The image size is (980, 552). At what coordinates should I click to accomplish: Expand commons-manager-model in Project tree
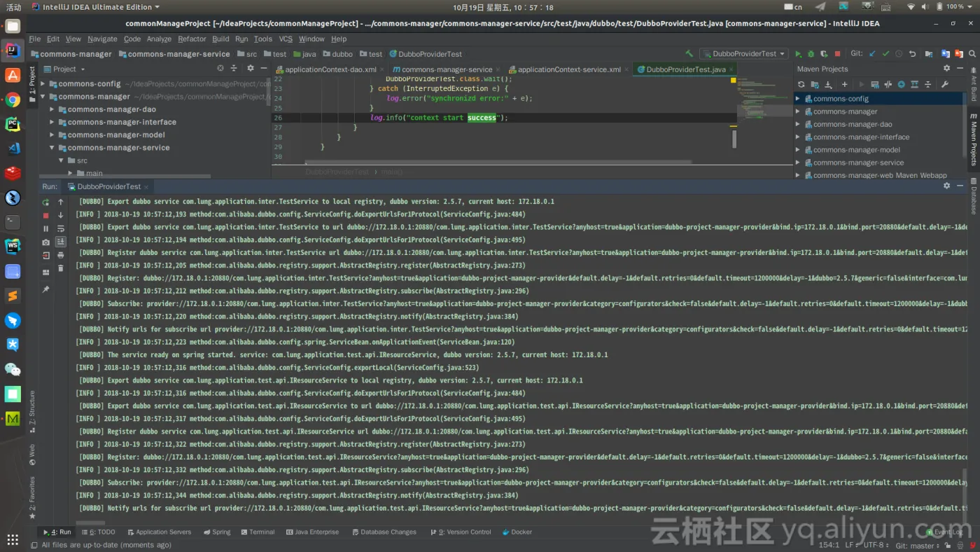coord(52,135)
